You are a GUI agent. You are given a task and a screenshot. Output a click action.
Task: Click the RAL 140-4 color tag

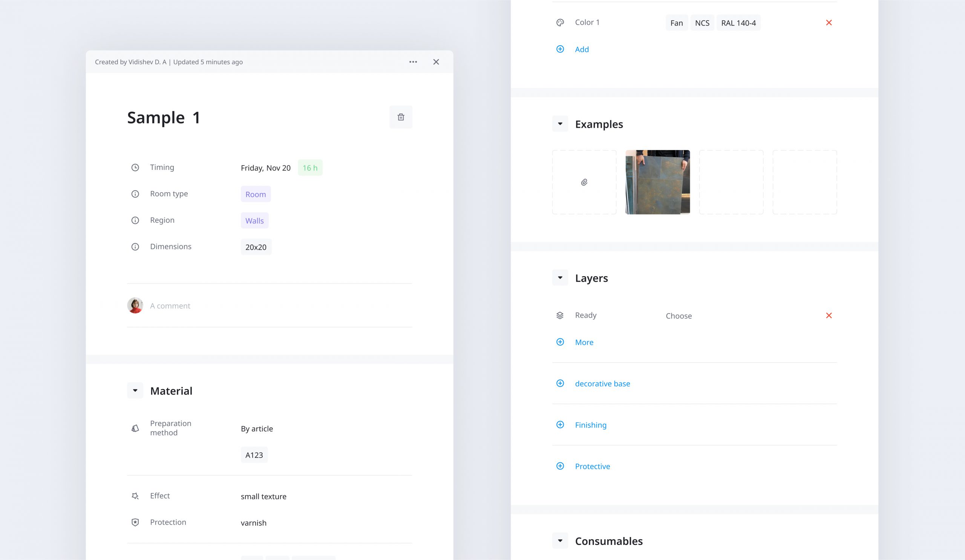738,23
